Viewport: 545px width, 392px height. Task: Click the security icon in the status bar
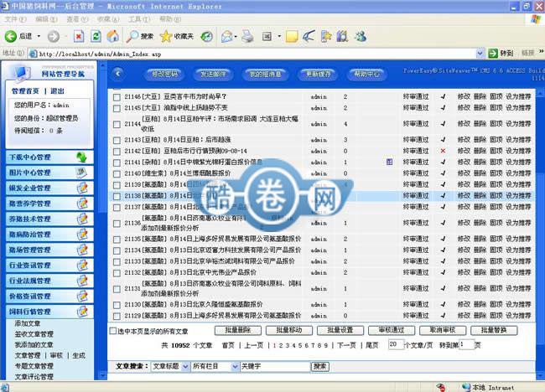coord(441,388)
